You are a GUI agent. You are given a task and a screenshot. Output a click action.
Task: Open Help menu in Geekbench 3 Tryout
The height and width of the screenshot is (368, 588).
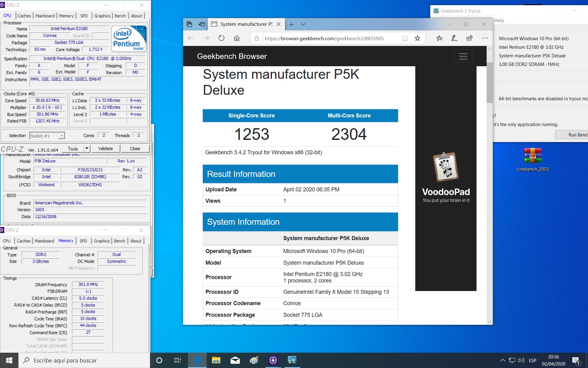[x=499, y=21]
